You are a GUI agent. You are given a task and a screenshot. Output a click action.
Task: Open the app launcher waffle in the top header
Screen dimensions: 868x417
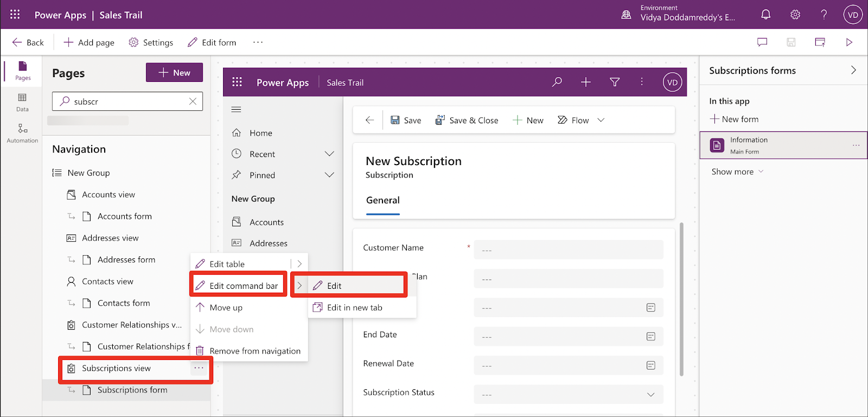pyautogui.click(x=15, y=15)
